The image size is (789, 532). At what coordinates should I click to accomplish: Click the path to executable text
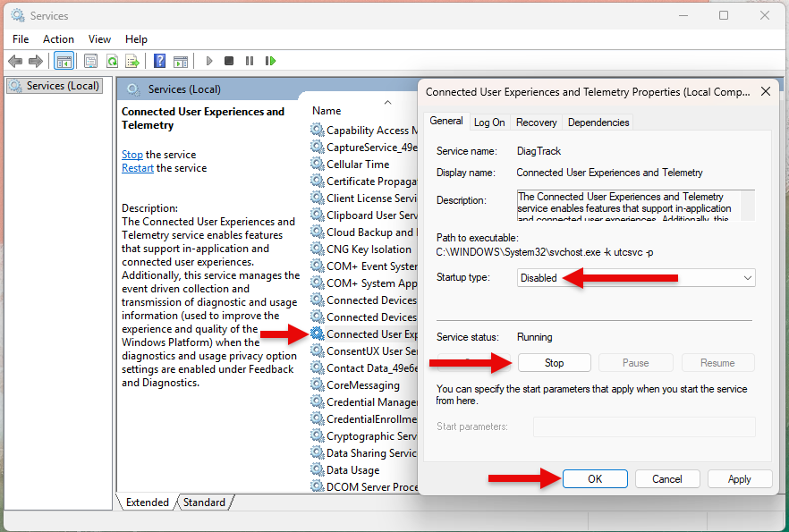[545, 252]
